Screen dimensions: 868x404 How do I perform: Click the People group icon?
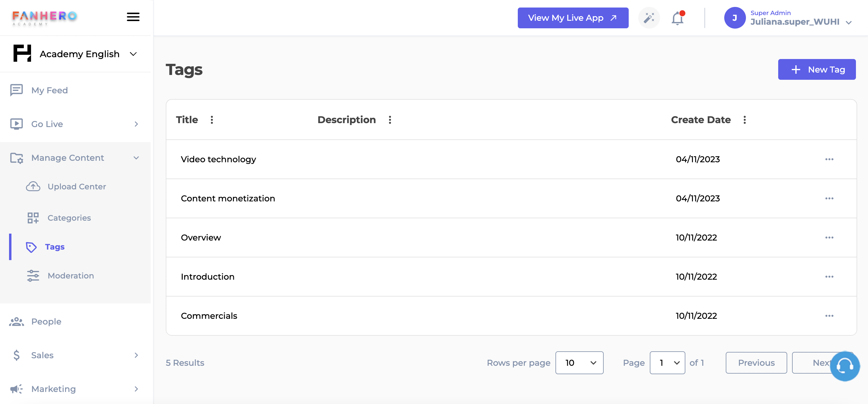[17, 321]
